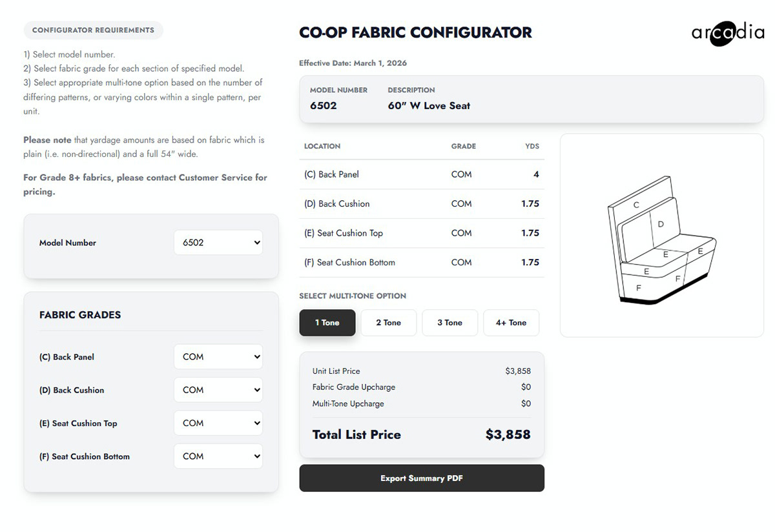Select the 2 Tone option

(x=388, y=323)
